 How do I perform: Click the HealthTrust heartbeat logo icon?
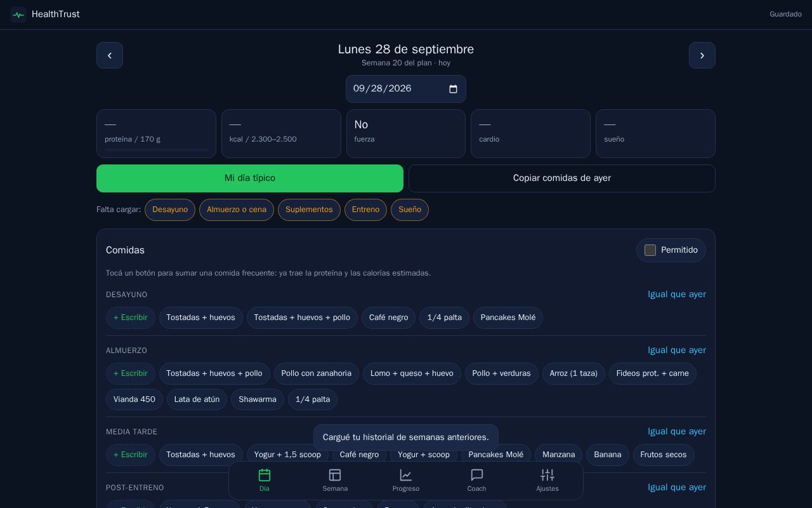pyautogui.click(x=18, y=14)
